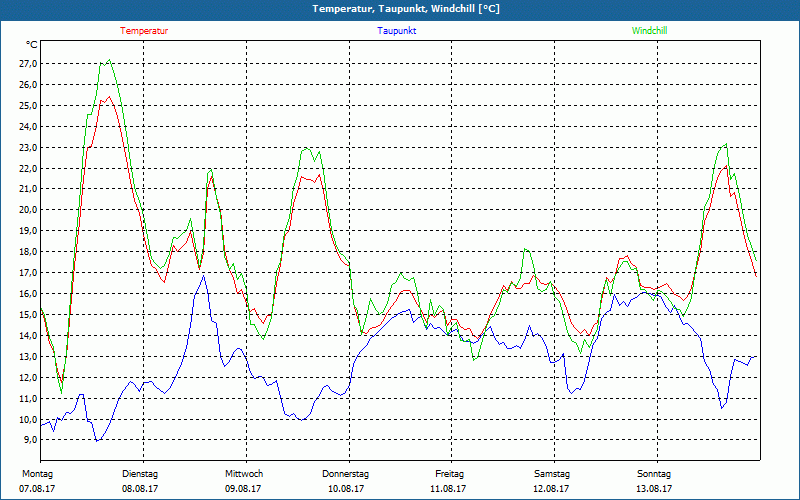Click the 10,0 y-axis value
This screenshot has height=500, width=800.
coord(29,419)
